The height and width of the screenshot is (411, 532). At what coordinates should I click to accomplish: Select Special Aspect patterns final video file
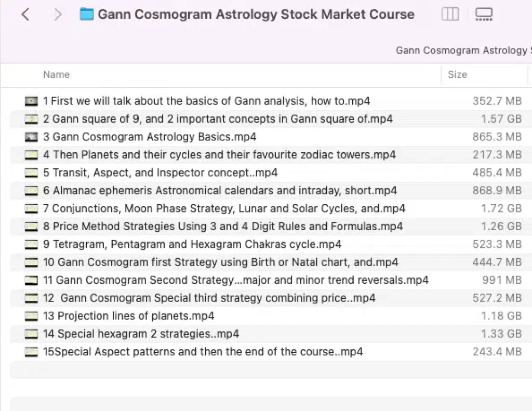coord(203,352)
